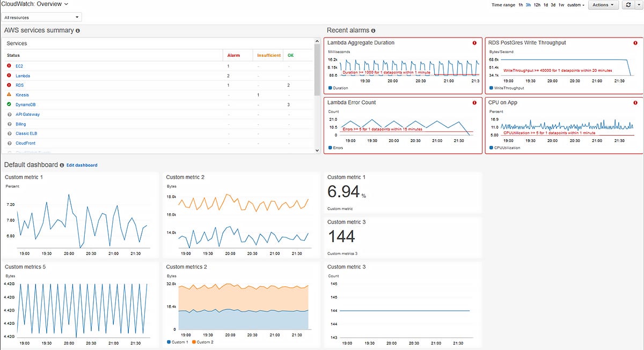Toggle the CPUUtilization legend swatch
The image size is (644, 350).
tap(491, 147)
